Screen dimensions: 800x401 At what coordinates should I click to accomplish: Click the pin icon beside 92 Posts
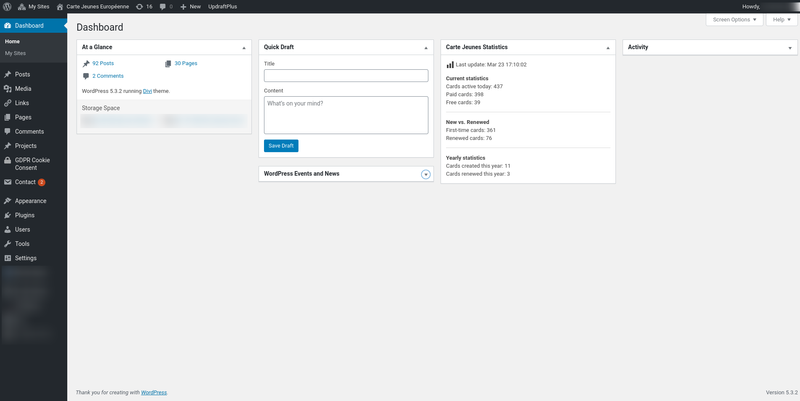coord(86,64)
